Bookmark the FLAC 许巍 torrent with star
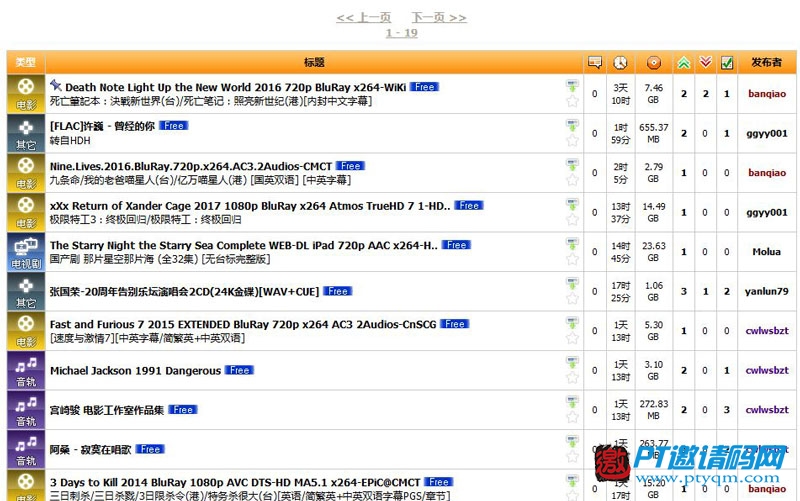Screen dimensions: 800x501 point(572,141)
